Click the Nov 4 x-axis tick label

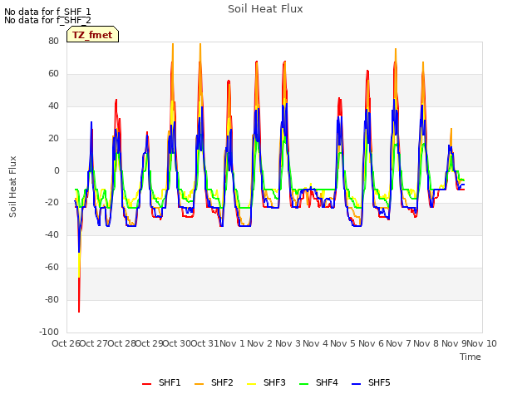(x=315, y=343)
